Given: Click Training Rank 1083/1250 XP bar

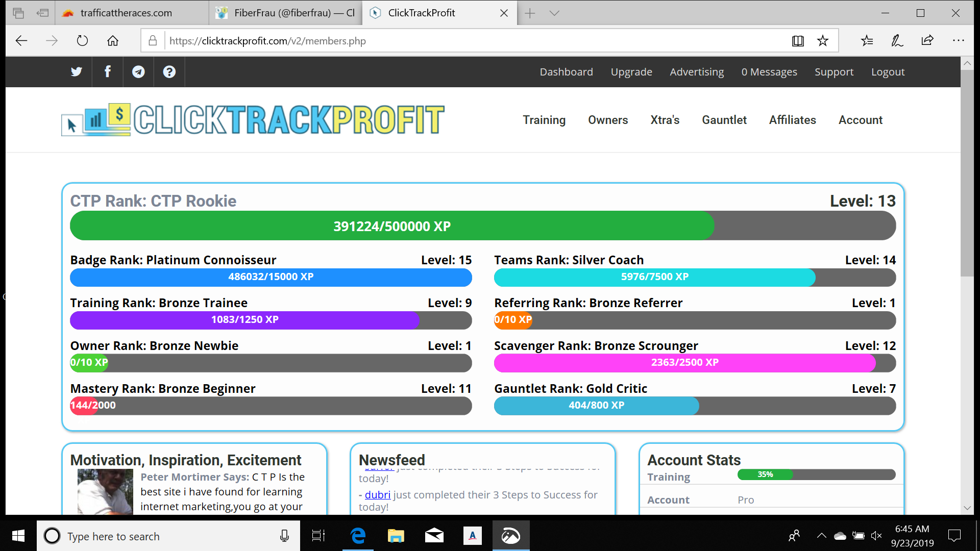Looking at the screenshot, I should click(x=271, y=320).
